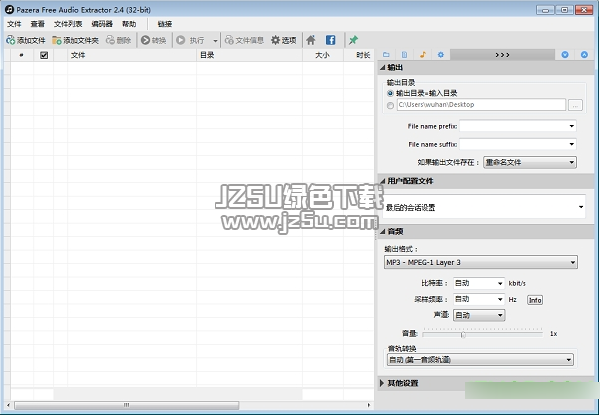Open the output format MP3 - MPEG-1 Layer 3 dropdown
600x415 pixels.
click(481, 262)
